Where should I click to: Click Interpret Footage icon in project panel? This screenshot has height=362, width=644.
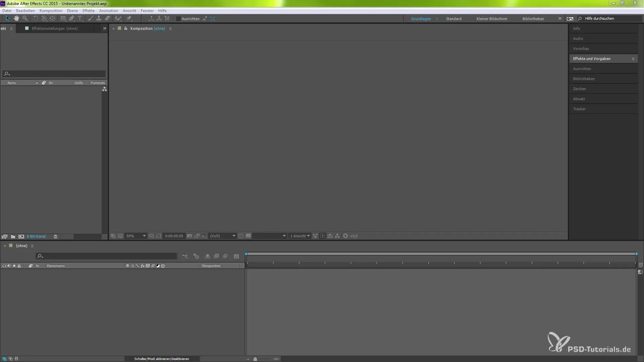pos(4,237)
